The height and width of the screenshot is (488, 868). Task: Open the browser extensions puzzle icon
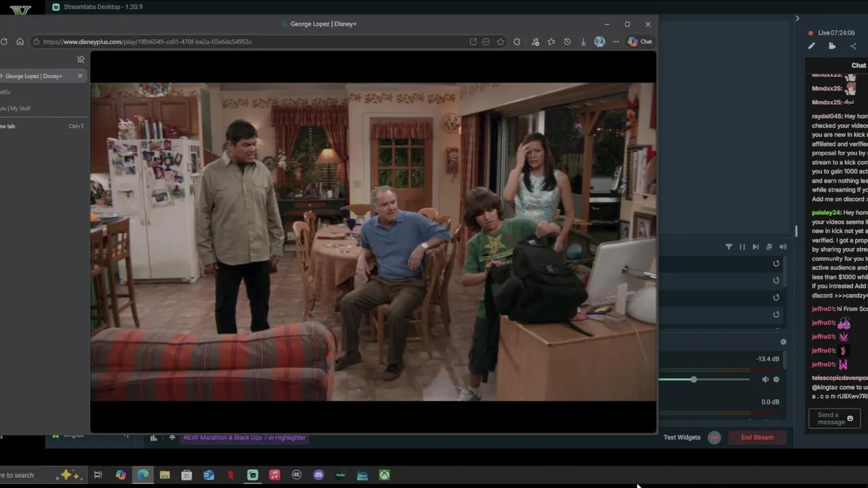pyautogui.click(x=517, y=41)
